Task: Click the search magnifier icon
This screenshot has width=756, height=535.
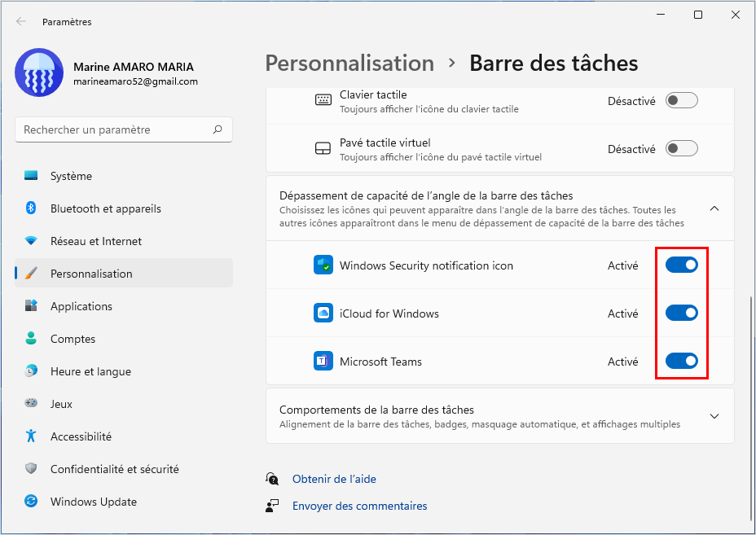Action: coord(218,129)
